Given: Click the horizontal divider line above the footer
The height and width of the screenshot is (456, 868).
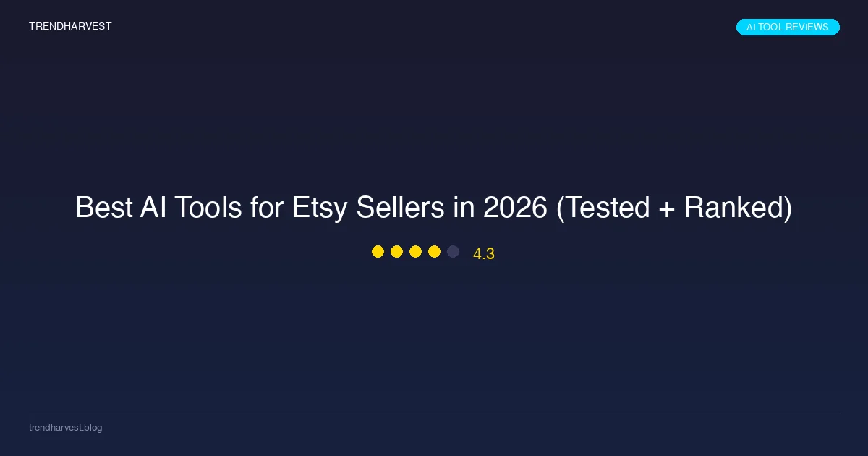Looking at the screenshot, I should (x=434, y=413).
